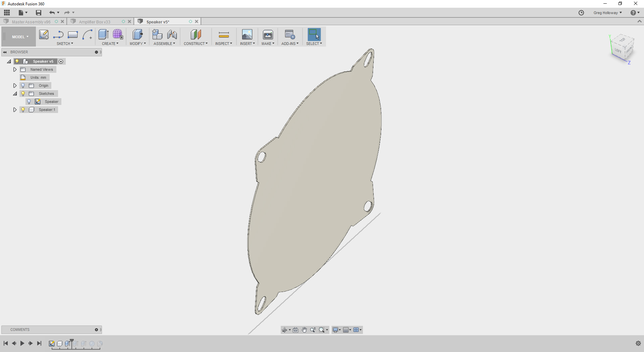Collapse the Sketches folder

point(15,94)
